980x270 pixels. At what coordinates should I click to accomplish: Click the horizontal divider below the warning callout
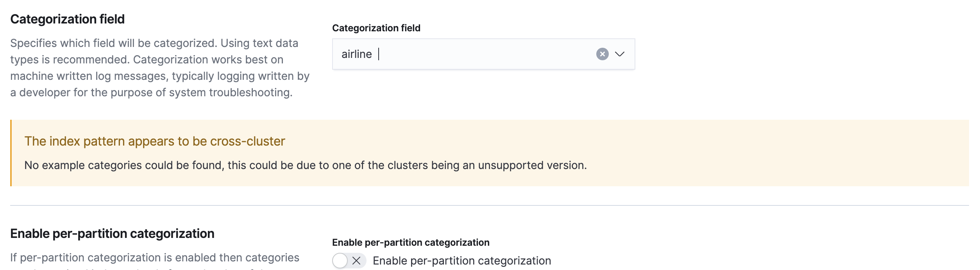pyautogui.click(x=489, y=205)
